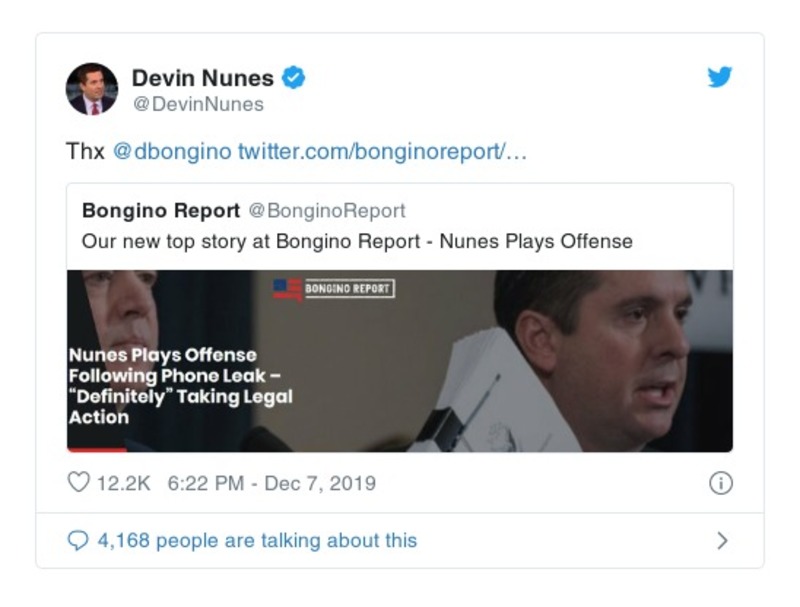
Task: Open the twitter.com/bonginoreport link
Action: click(382, 152)
